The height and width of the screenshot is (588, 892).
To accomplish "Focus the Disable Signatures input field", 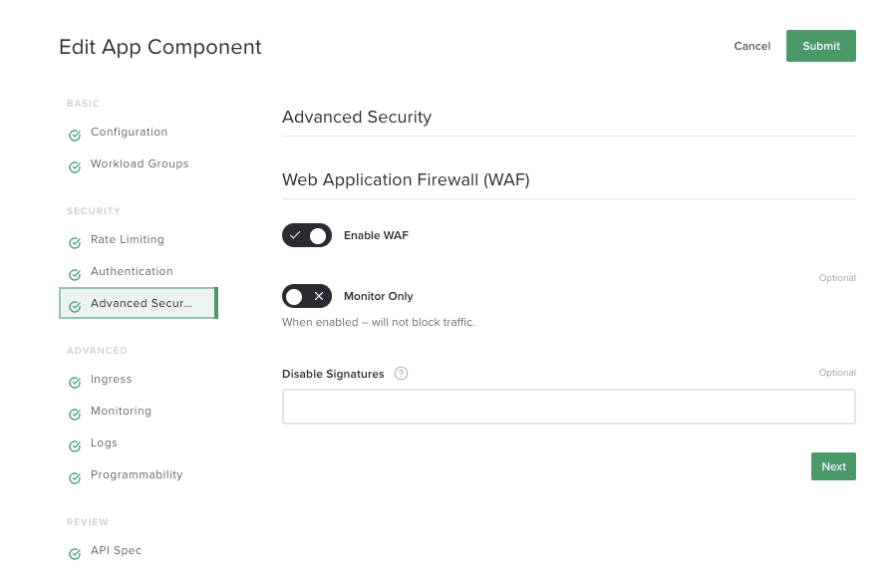I will (568, 407).
